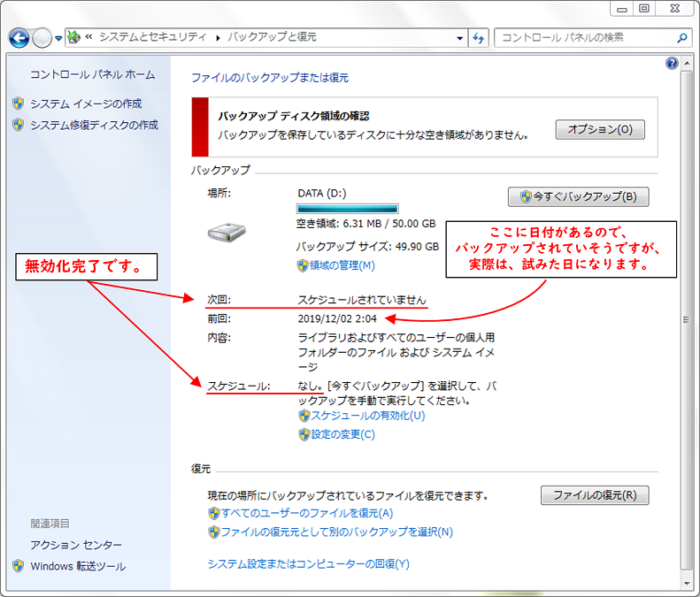
Task: Open 設定の変更(C) link
Action: 342,434
